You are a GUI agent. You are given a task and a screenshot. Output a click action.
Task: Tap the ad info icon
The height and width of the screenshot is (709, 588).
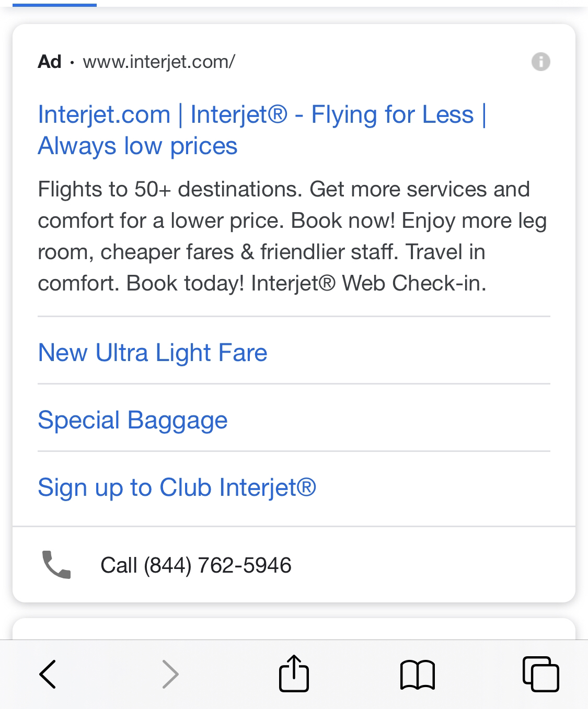click(x=540, y=62)
